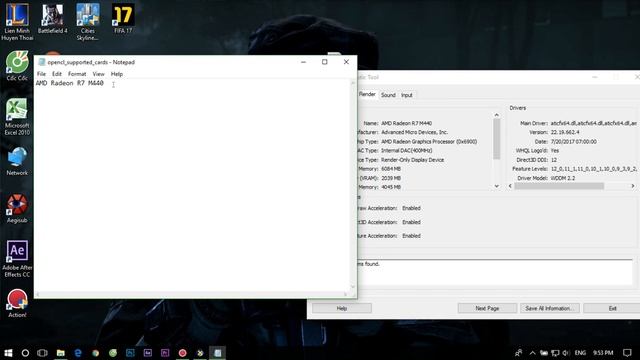
Task: Open Lien Minh Huyen Thoai desktop shortcut
Action: [17, 21]
